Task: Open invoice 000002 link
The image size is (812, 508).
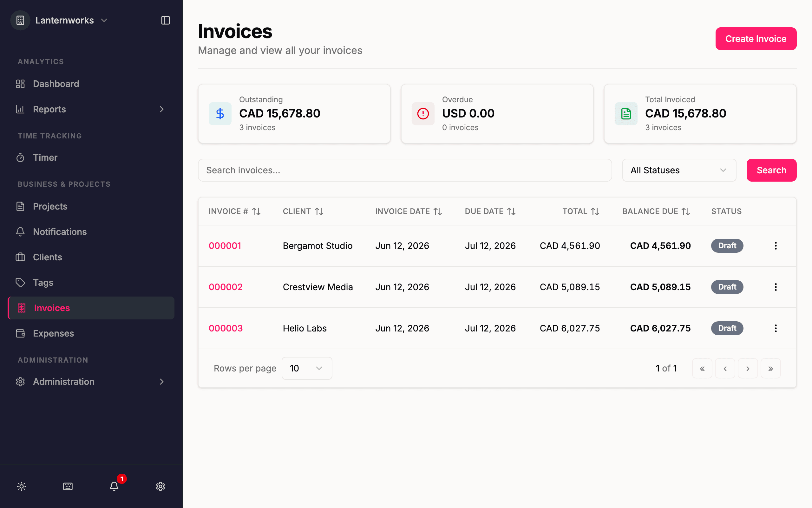Action: point(226,287)
